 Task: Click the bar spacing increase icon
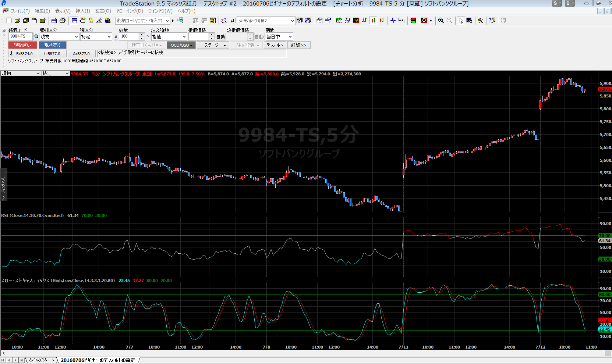(x=401, y=21)
